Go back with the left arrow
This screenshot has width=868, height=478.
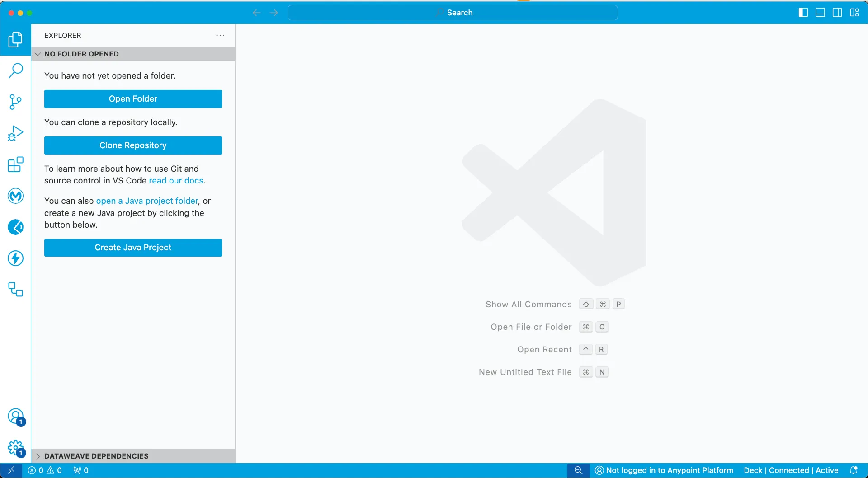pyautogui.click(x=257, y=13)
